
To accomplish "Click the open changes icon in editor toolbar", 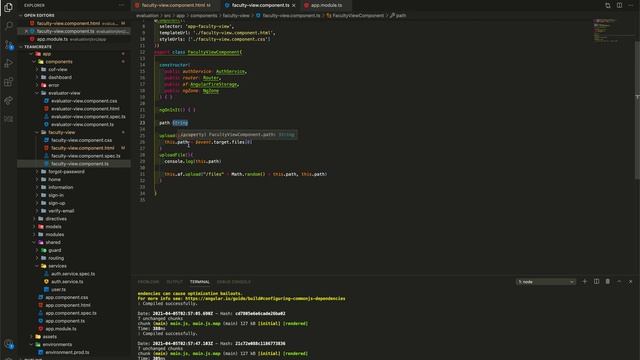I will pos(608,5).
